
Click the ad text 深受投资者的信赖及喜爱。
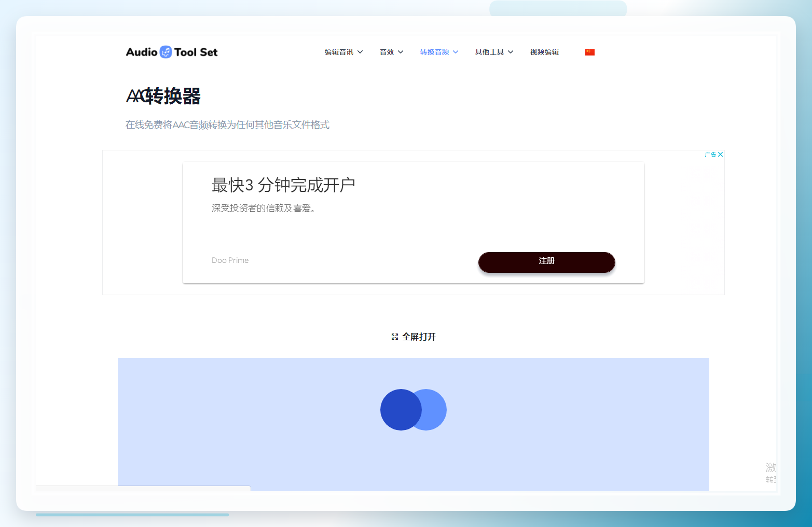coord(264,208)
